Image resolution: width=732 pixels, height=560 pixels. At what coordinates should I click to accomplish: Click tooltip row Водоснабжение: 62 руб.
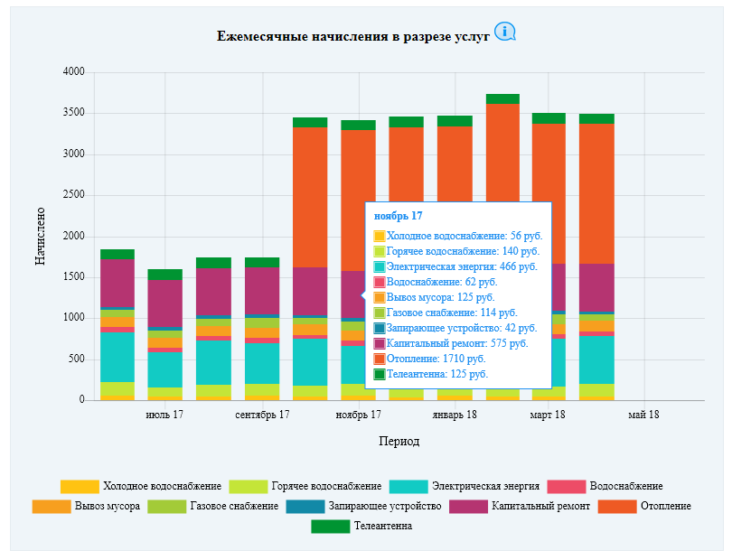click(x=436, y=283)
